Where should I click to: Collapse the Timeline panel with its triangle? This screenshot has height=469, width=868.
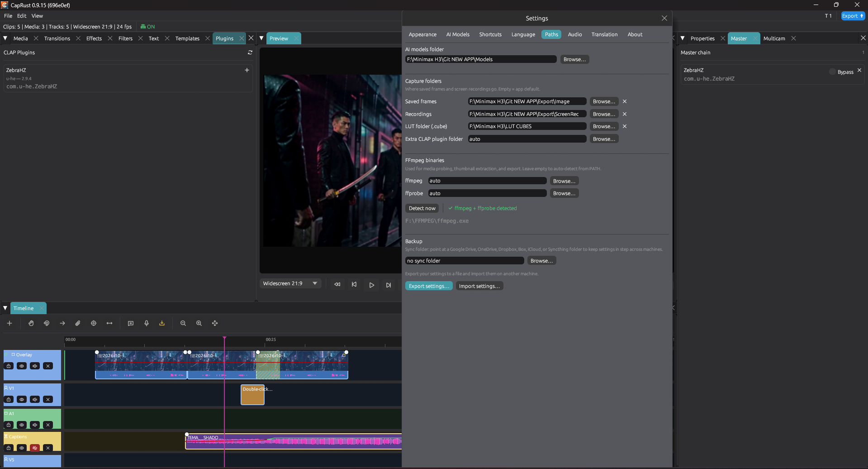5,308
